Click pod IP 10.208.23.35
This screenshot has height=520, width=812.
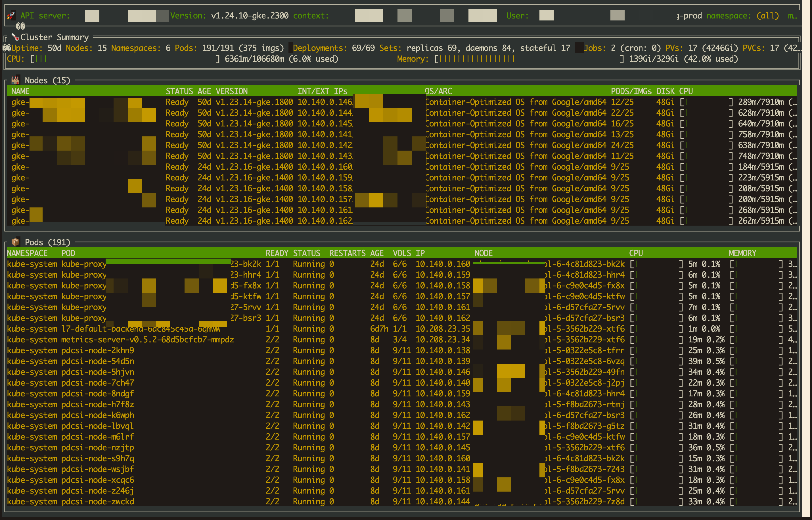[x=443, y=328]
